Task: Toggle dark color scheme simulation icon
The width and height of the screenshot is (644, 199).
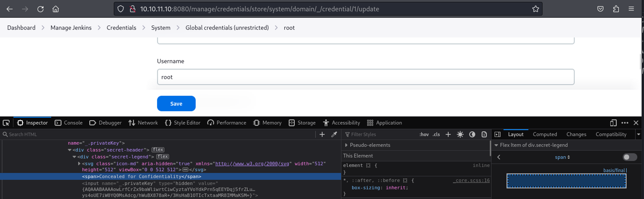Action: coord(472,134)
